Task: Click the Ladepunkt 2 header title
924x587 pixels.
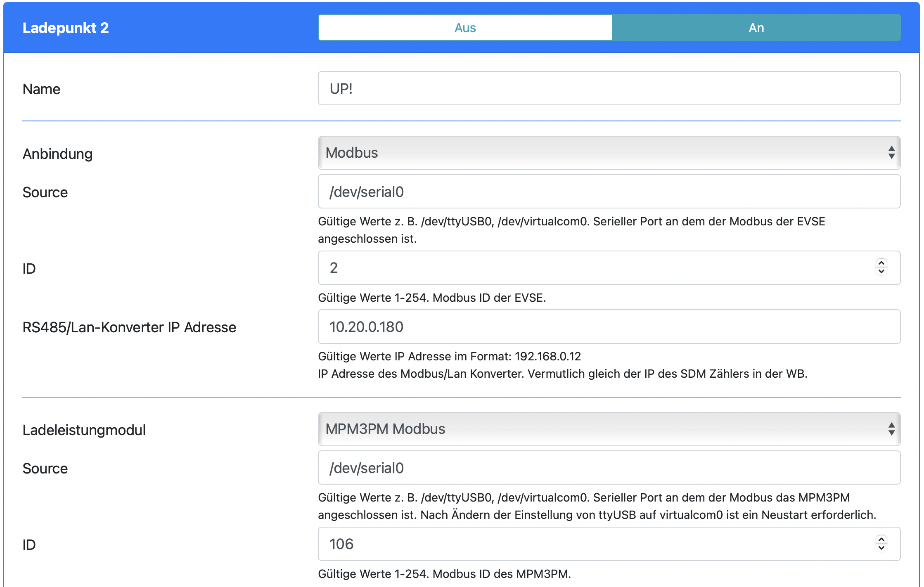Action: [x=66, y=28]
